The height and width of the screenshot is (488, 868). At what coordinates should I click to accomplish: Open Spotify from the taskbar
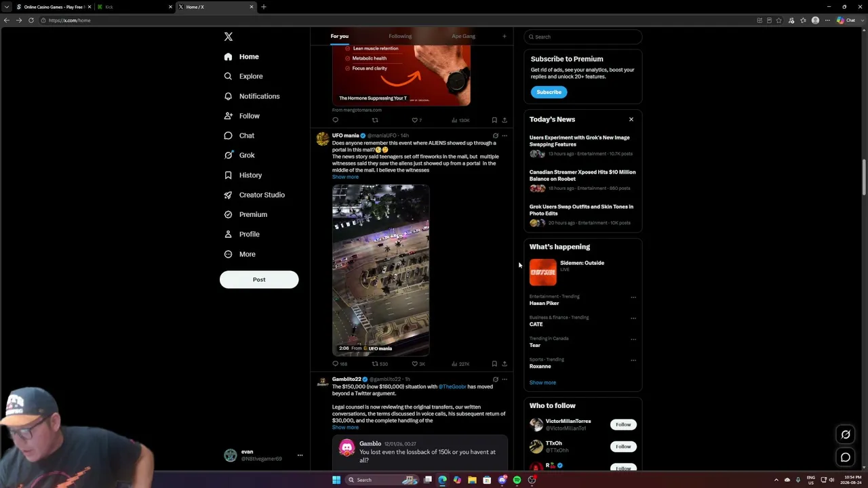pos(517,480)
